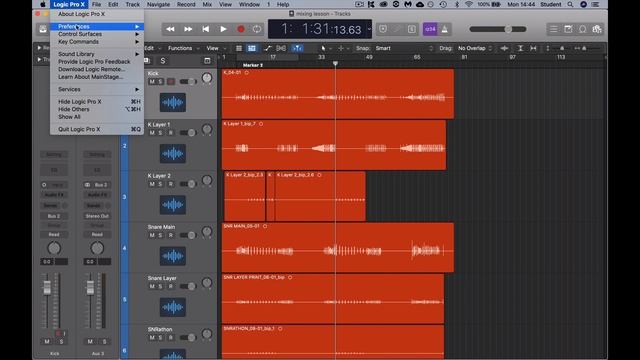Image resolution: width=640 pixels, height=360 pixels.
Task: Open the File menu
Action: 96,4
